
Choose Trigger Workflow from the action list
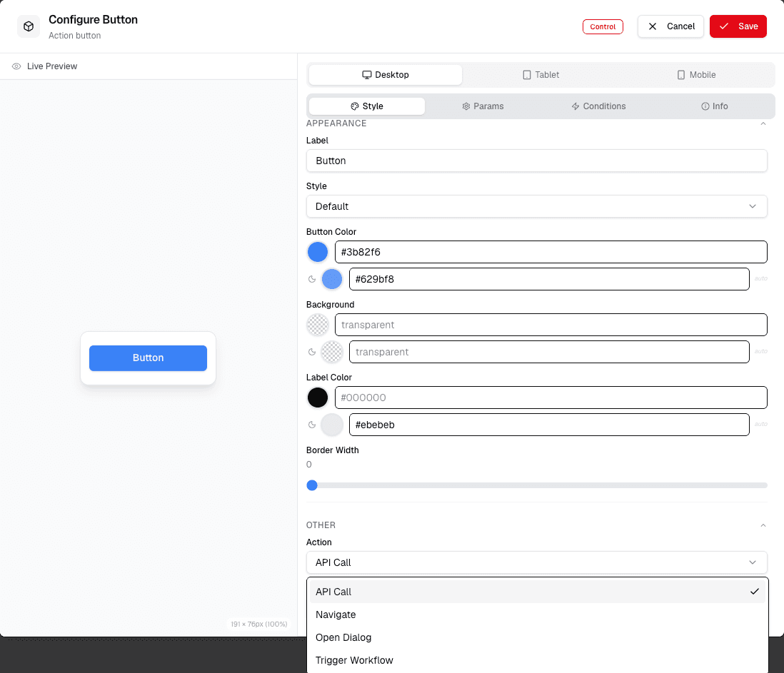point(536,660)
